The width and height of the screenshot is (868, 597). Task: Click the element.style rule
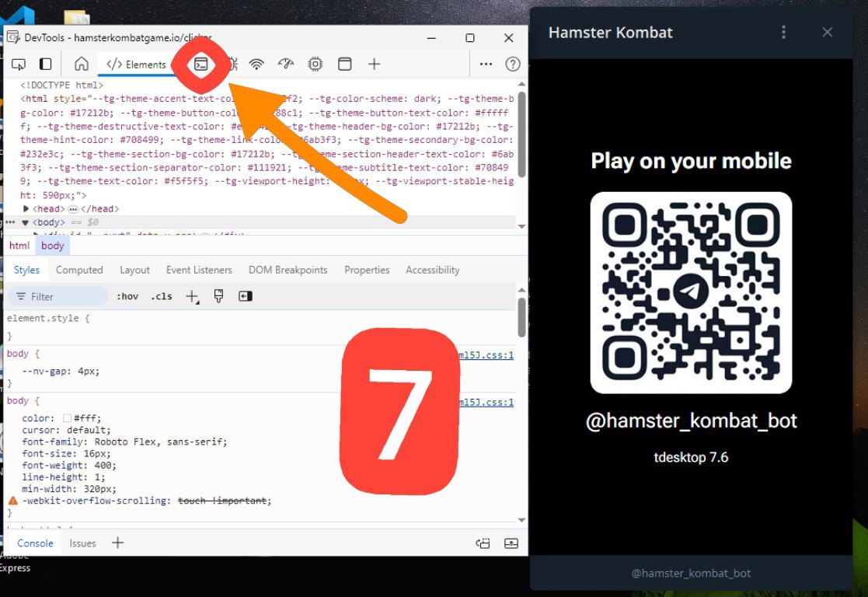48,319
